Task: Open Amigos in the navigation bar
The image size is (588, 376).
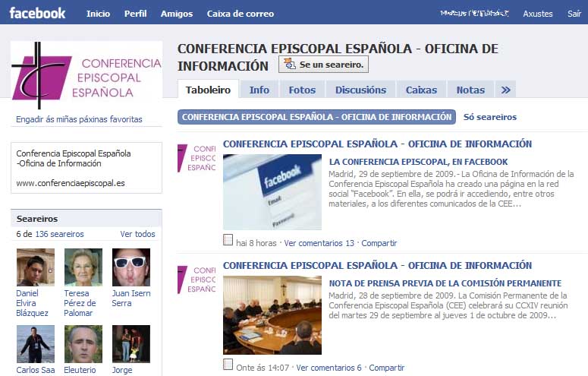Action: [x=177, y=14]
